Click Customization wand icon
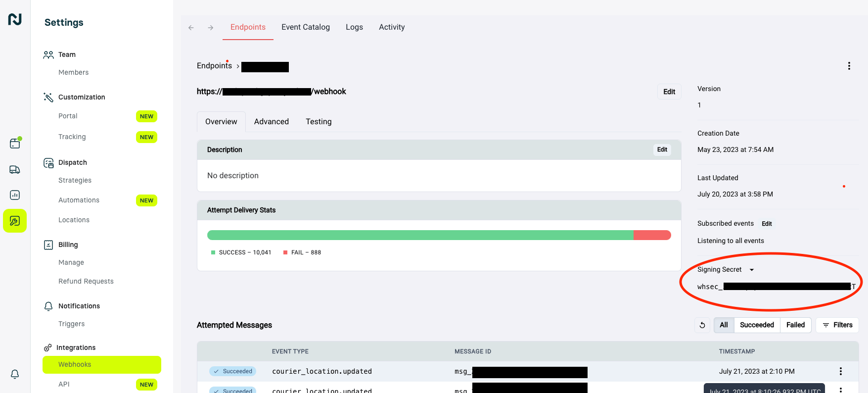The height and width of the screenshot is (393, 868). 48,97
